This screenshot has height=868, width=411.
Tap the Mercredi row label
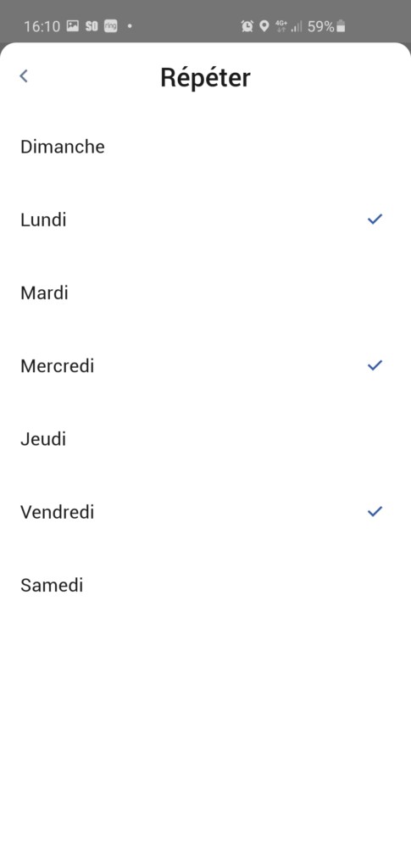58,366
